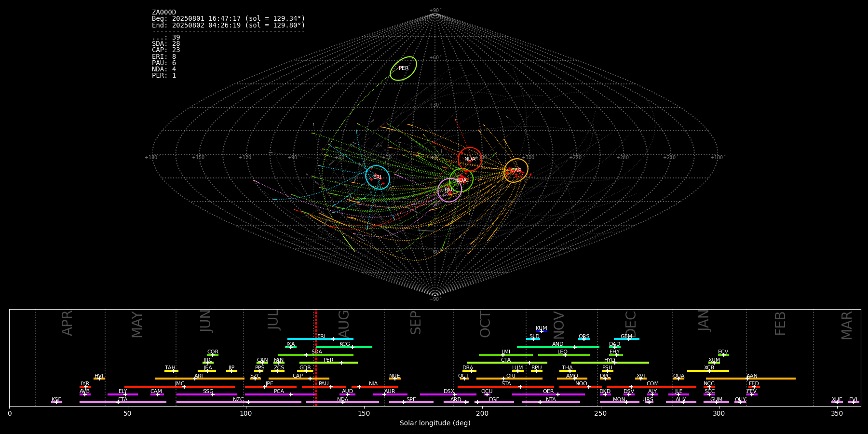Viewport: 868px width, 434px height.
Task: Click the CAP orange radiant circle on map
Action: [516, 170]
